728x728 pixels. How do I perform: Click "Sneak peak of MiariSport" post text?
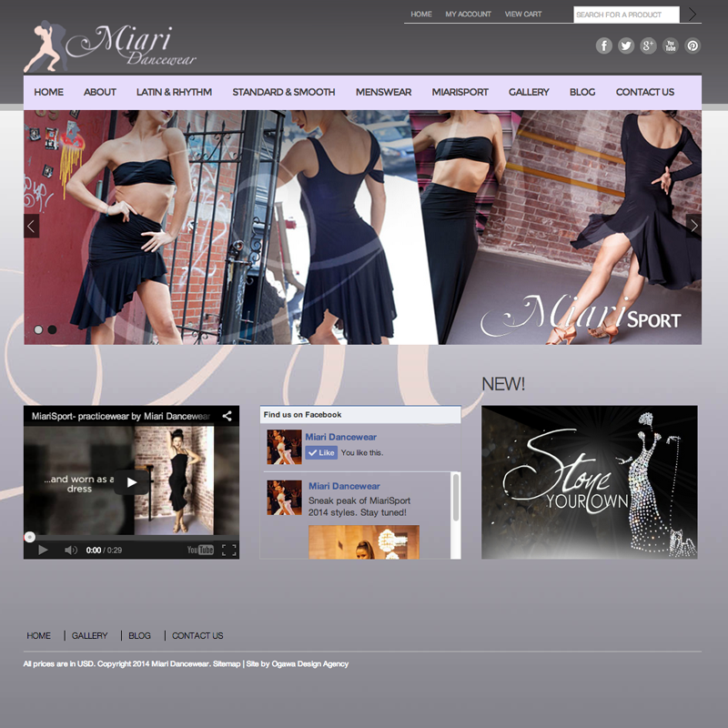(359, 507)
